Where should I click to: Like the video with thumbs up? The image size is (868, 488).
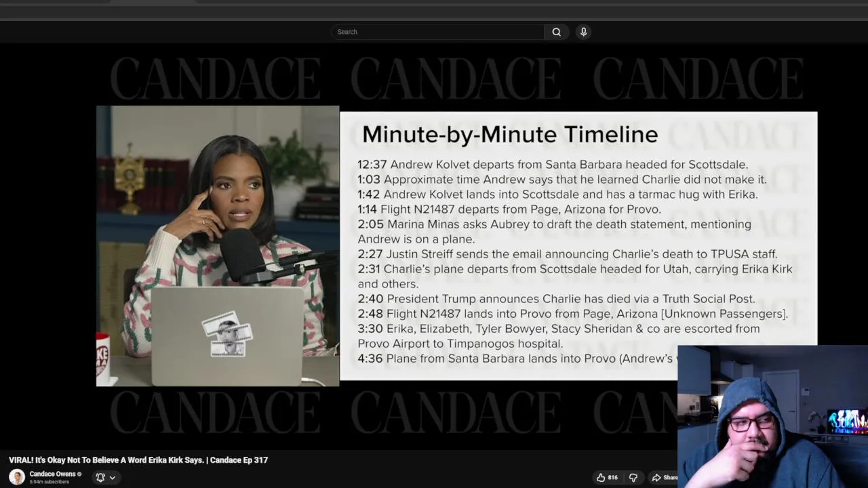point(601,477)
